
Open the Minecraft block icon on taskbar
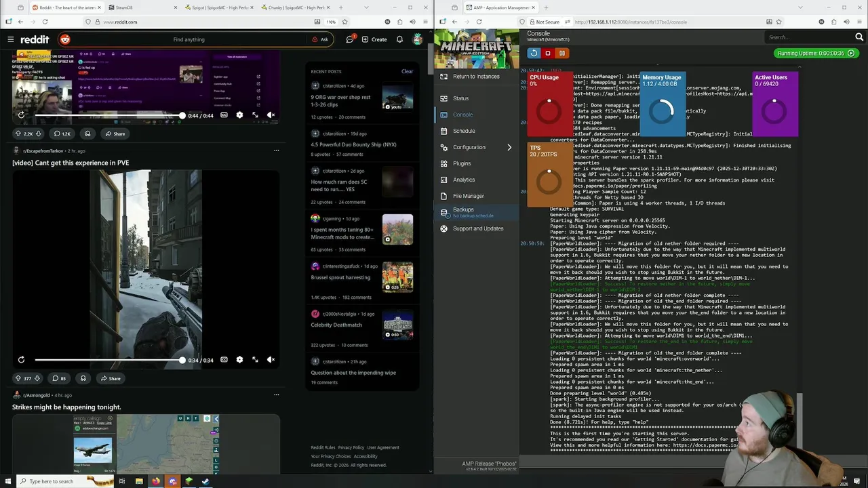click(189, 481)
